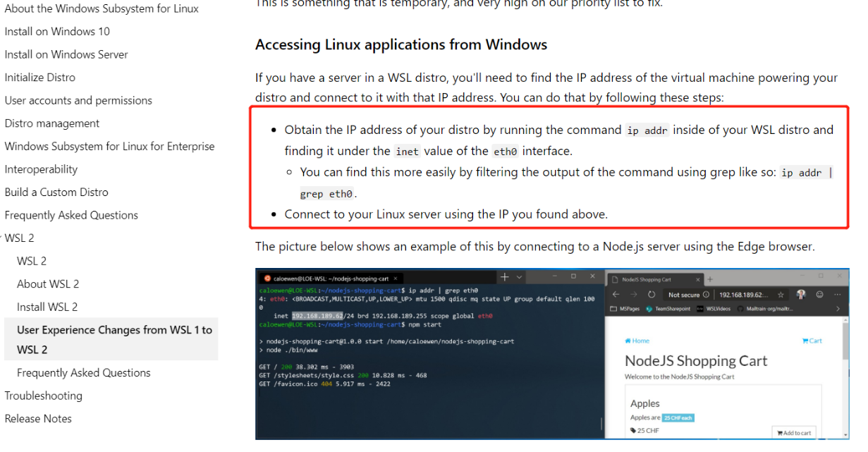Collapse the WSL 2 parent section
The height and width of the screenshot is (452, 868).
[19, 238]
